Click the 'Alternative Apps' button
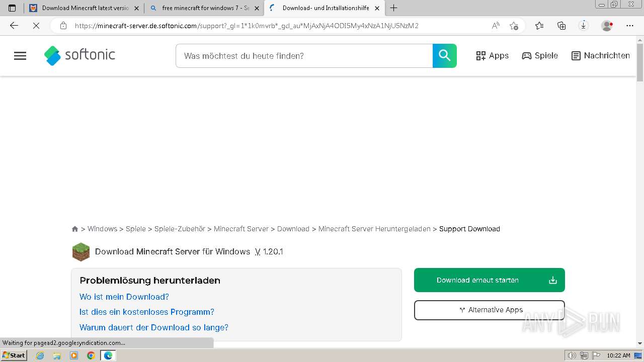The width and height of the screenshot is (644, 362). pyautogui.click(x=490, y=310)
